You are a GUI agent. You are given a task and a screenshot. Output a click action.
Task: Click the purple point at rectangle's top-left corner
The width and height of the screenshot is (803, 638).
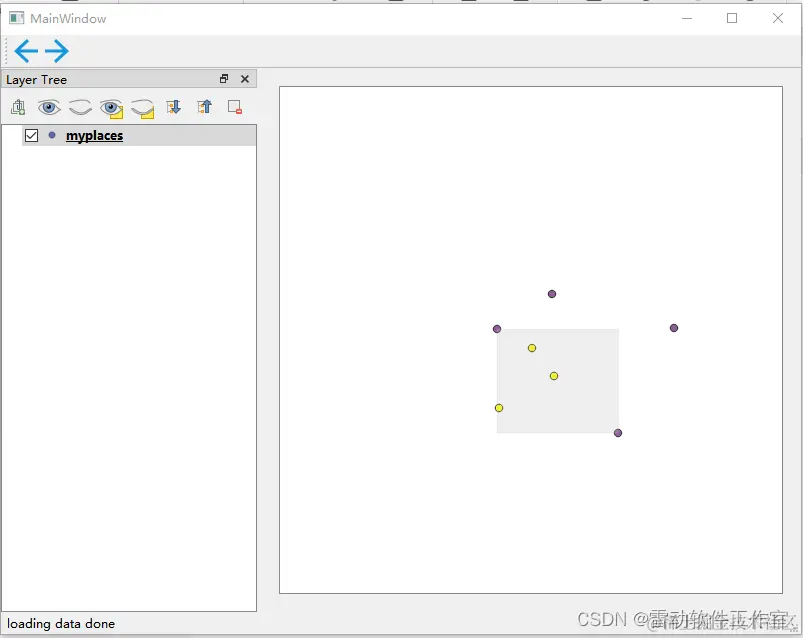click(x=497, y=329)
